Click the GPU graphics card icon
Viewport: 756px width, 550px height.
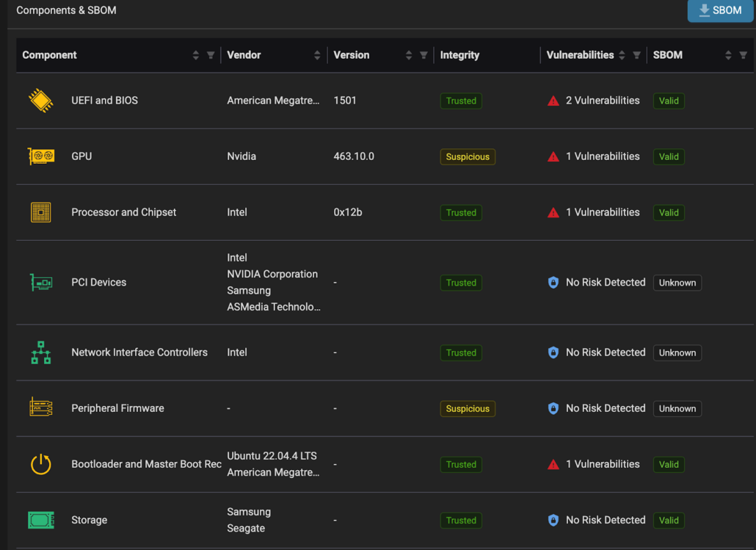tap(40, 156)
